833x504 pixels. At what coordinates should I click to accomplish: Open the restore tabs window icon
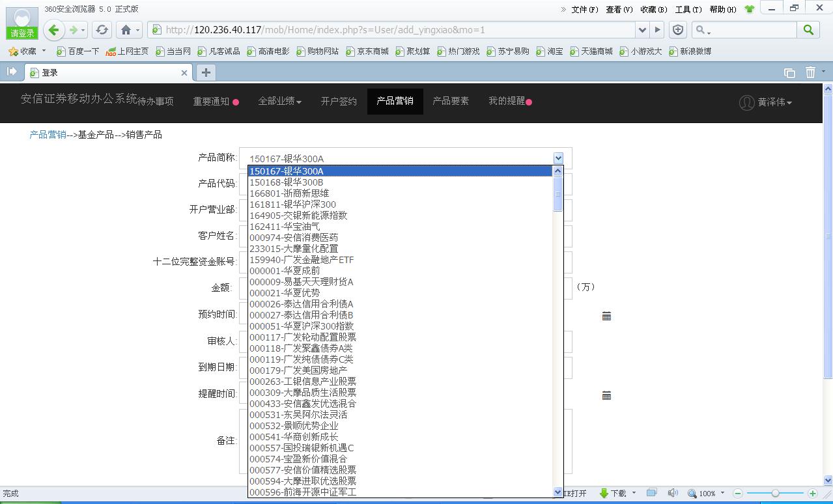[x=789, y=73]
